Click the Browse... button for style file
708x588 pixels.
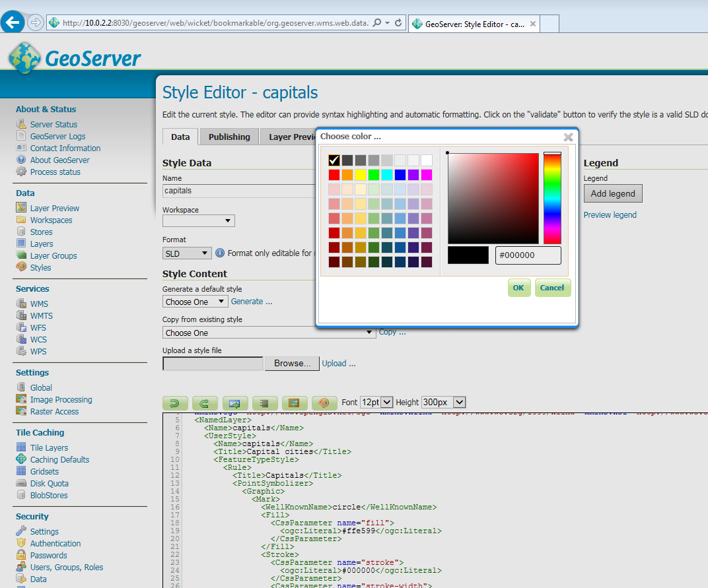[292, 363]
